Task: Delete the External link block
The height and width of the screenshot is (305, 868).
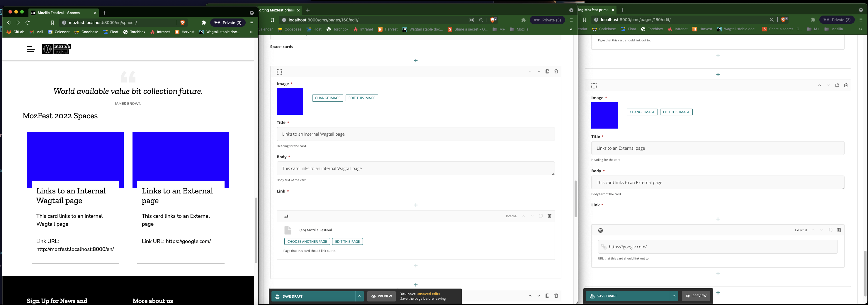Action: pyautogui.click(x=839, y=230)
